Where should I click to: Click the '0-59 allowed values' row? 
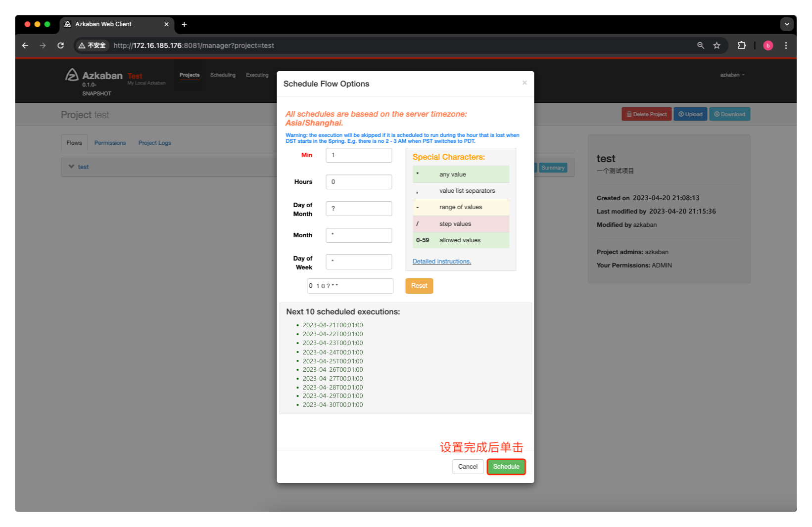click(461, 240)
